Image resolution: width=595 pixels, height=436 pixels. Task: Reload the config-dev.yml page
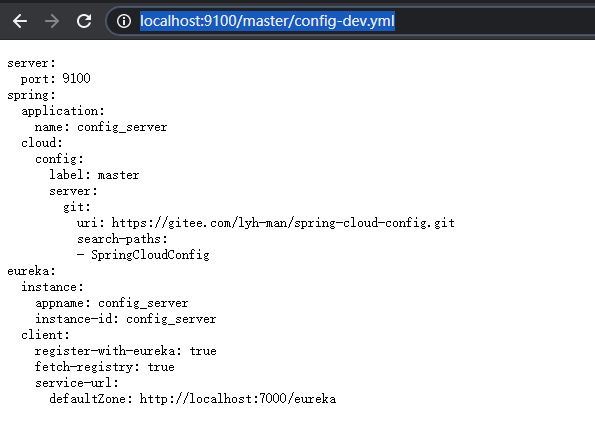pos(84,21)
